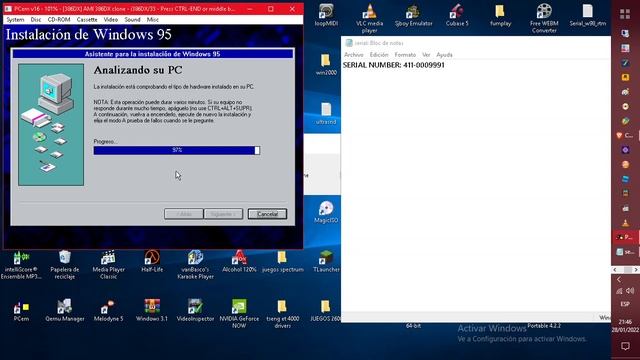640x360 pixels.
Task: Open Archivo menu in Bloc de notas
Action: 353,55
